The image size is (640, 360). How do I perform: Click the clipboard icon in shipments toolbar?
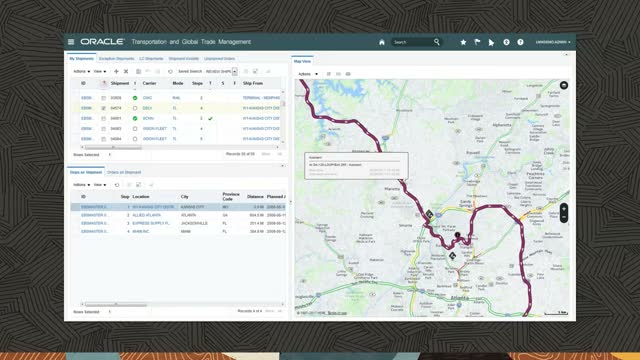tap(138, 71)
